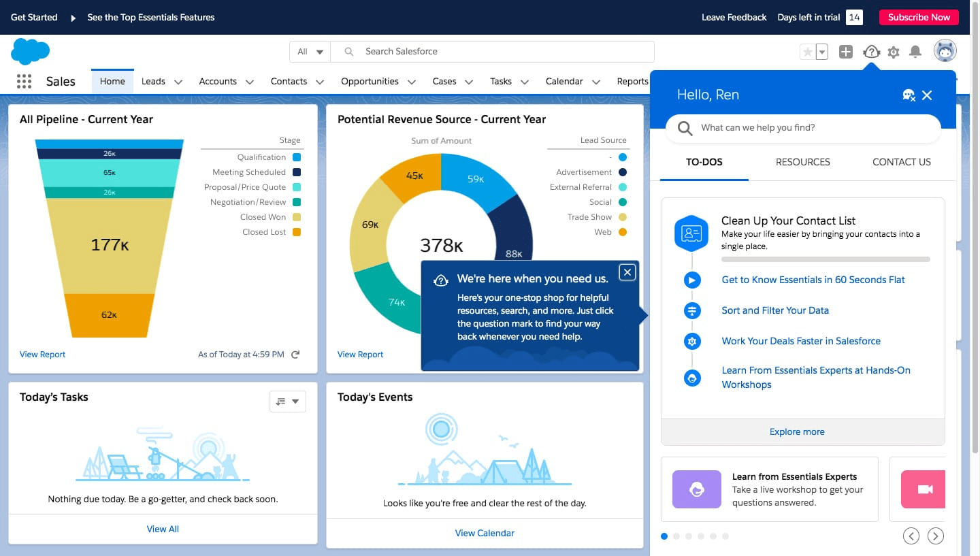This screenshot has width=980, height=556.
Task: Switch to the RESOURCES tab
Action: point(803,162)
